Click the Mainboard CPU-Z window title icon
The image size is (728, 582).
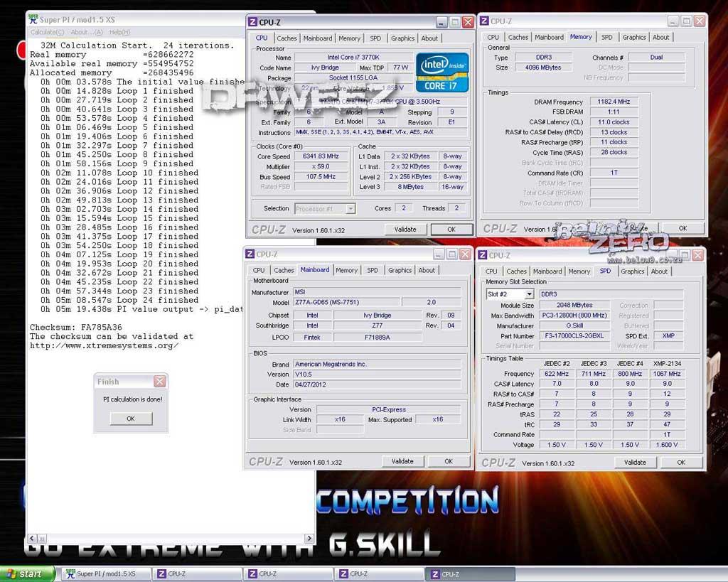click(250, 254)
